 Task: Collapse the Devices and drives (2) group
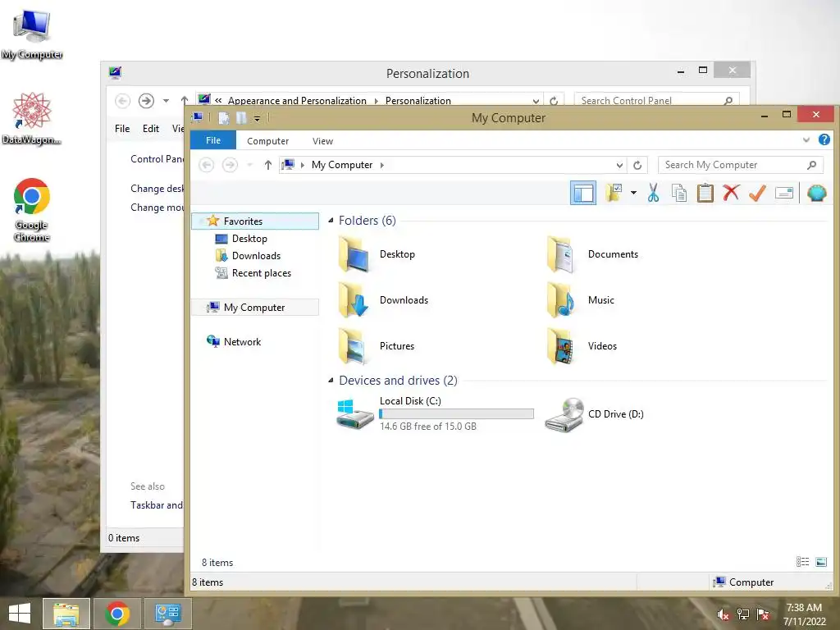331,381
